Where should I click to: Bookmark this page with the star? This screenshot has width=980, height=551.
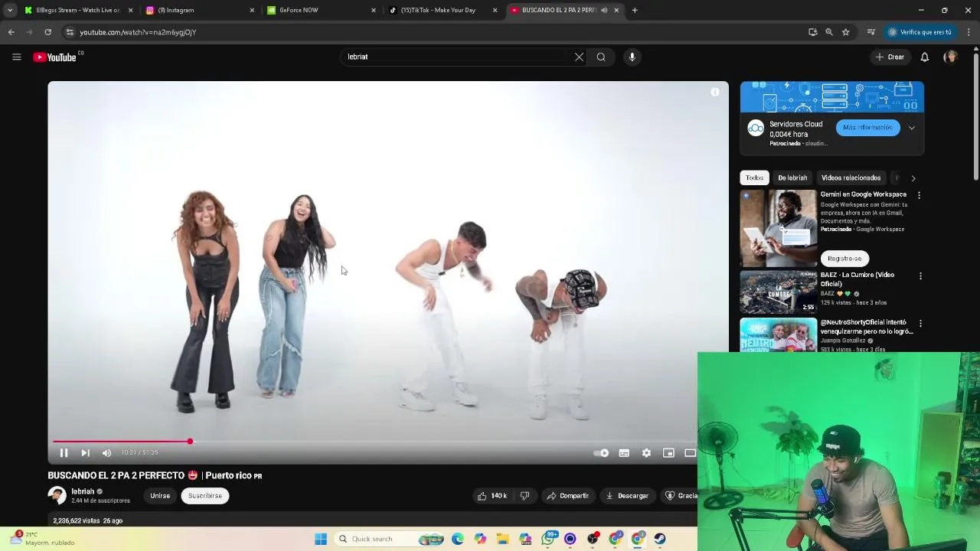(x=845, y=32)
